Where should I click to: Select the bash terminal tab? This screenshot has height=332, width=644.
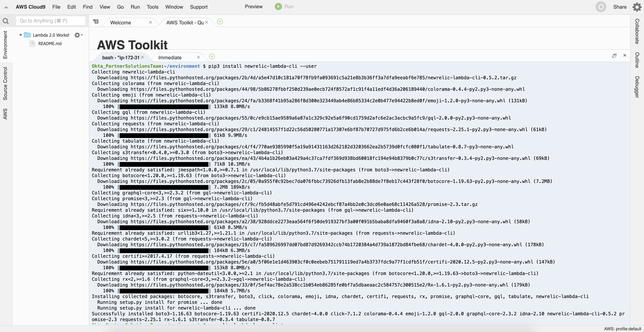click(x=121, y=57)
